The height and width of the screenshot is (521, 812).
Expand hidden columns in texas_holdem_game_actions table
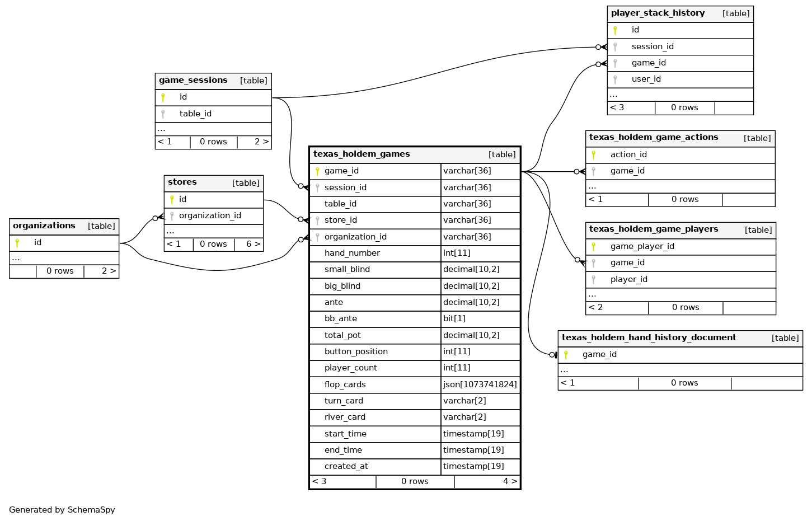coord(592,186)
